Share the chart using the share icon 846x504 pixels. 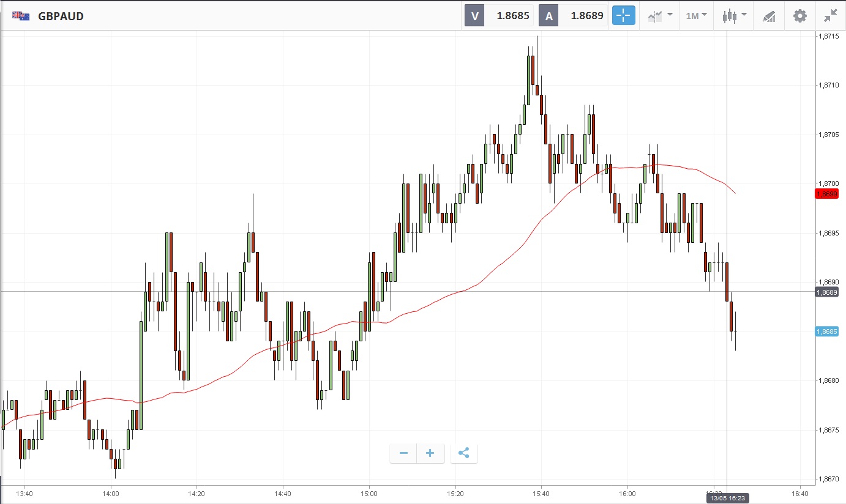pyautogui.click(x=463, y=453)
